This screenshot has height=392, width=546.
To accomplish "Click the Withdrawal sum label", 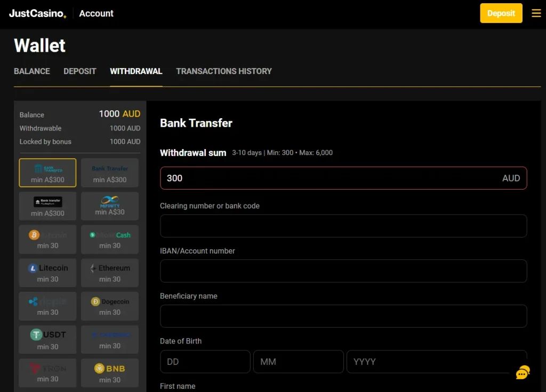I will (x=193, y=153).
